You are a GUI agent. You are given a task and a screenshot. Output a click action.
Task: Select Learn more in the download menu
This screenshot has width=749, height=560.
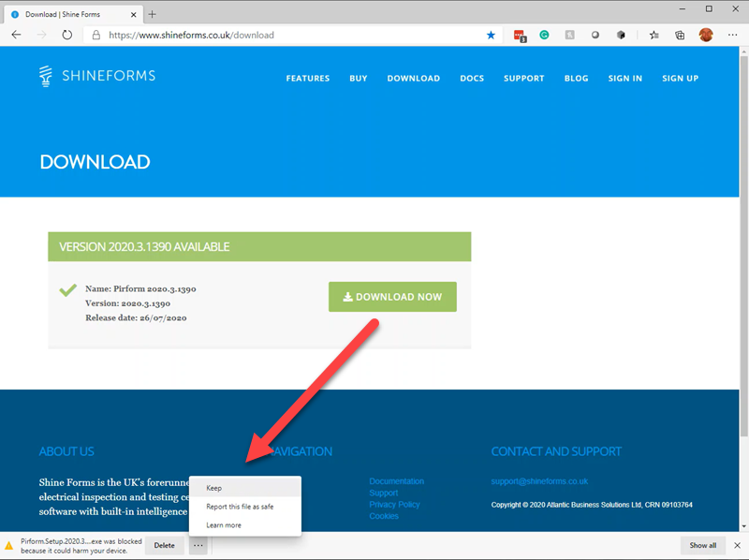pos(224,525)
